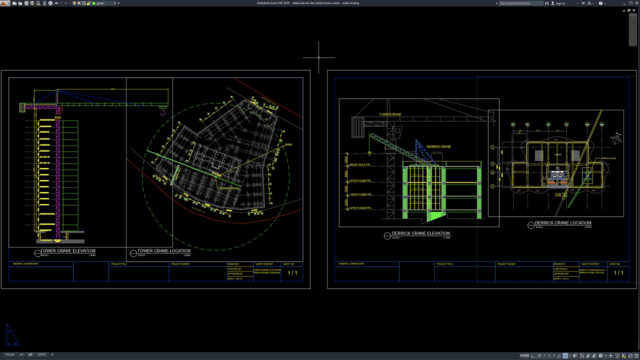
Task: Add a new layout with plus tab
Action: pos(52,355)
